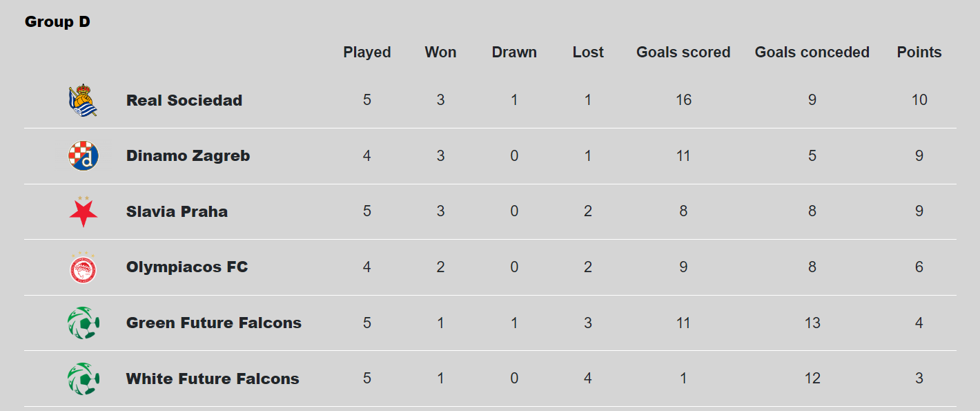Click the Slavia Praha red star logo
The image size is (980, 411).
point(84,211)
